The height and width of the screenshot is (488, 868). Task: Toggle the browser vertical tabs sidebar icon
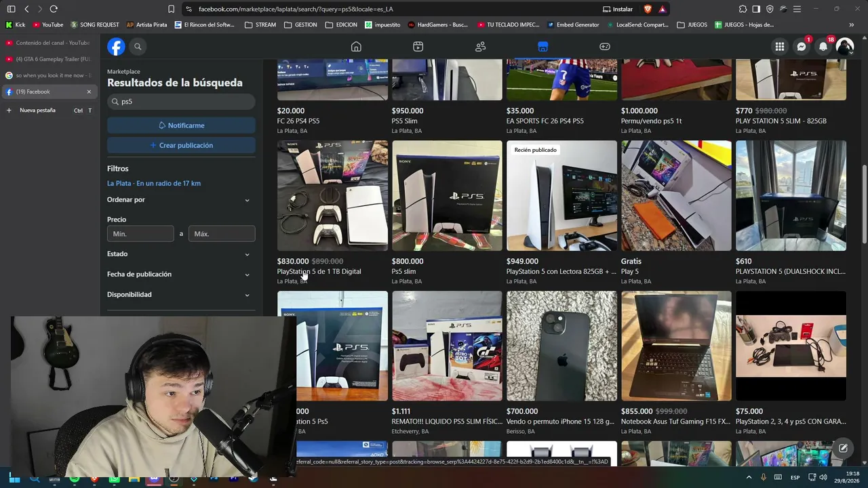[x=11, y=9]
